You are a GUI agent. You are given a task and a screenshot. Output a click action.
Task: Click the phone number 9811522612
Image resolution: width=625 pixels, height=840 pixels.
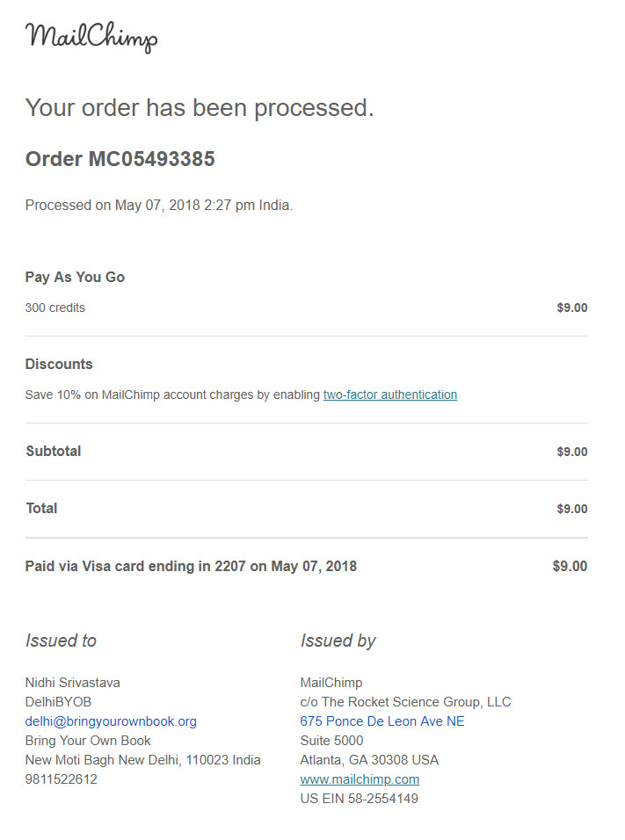coord(62,779)
